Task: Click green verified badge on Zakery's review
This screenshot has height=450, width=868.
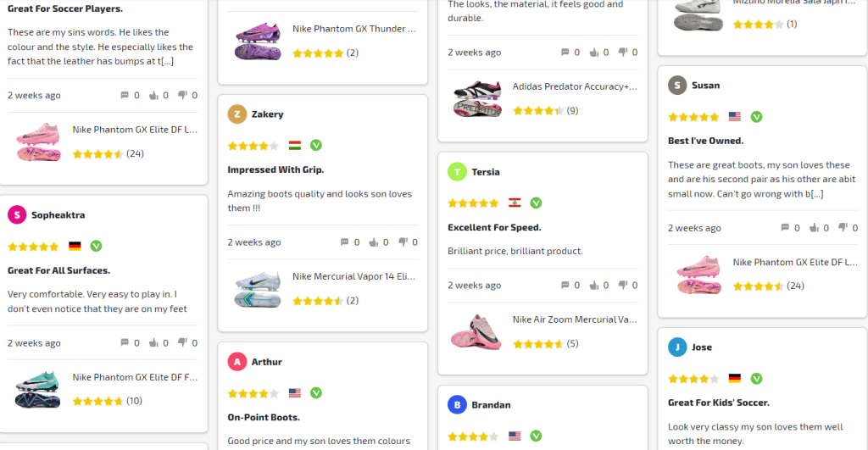Action: pos(316,145)
